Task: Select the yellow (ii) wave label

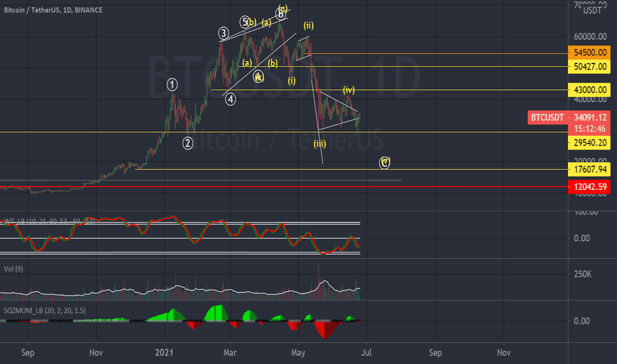Action: click(308, 26)
